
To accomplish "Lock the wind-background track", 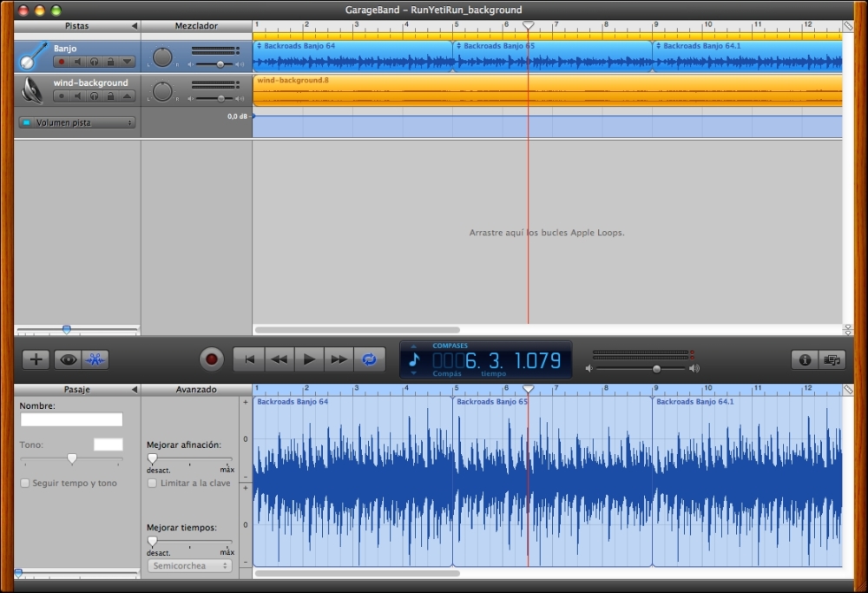I will (111, 96).
